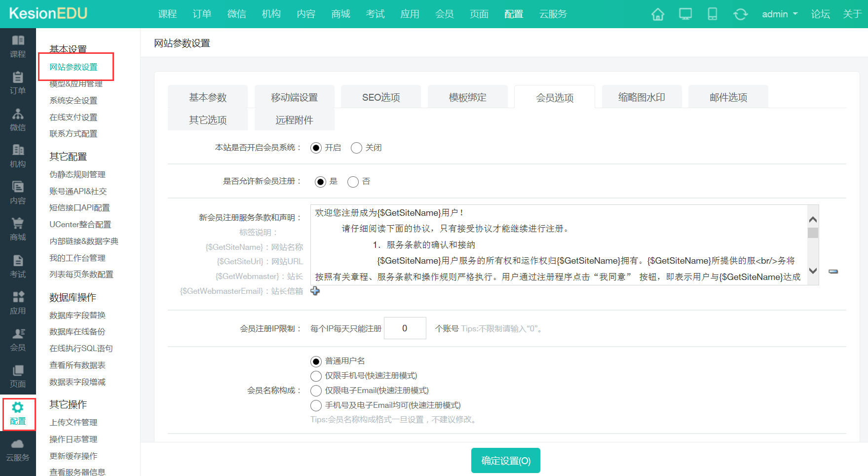Click the home icon in the header
Screen dimensions: 868x476
coord(657,14)
